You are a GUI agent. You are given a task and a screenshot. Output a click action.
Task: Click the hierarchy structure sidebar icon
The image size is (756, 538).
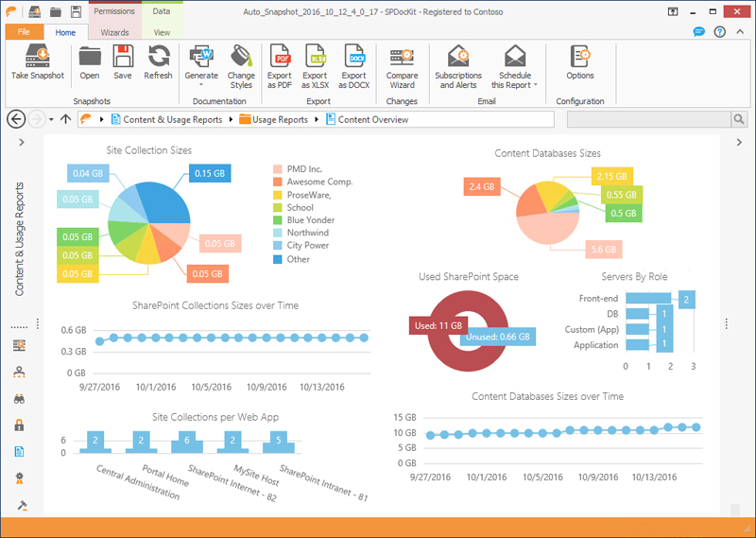[x=19, y=372]
